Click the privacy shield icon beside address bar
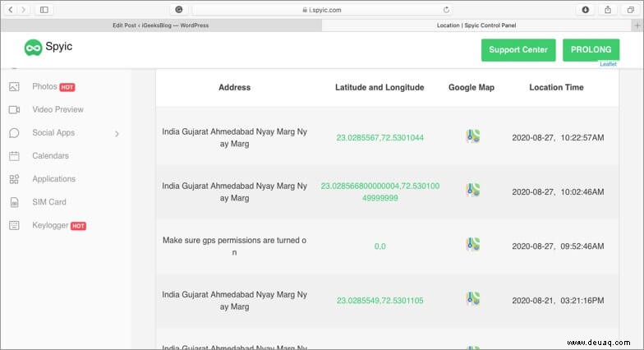644x350 pixels. click(179, 10)
